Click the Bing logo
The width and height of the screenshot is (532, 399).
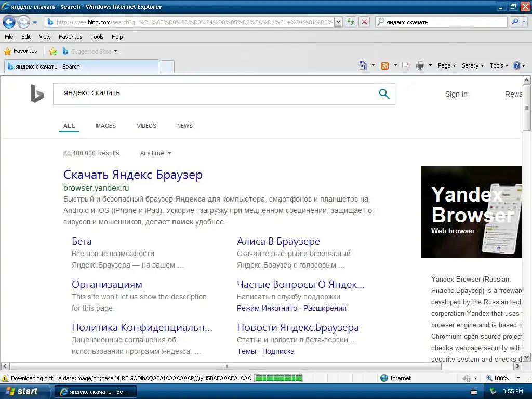(x=37, y=94)
